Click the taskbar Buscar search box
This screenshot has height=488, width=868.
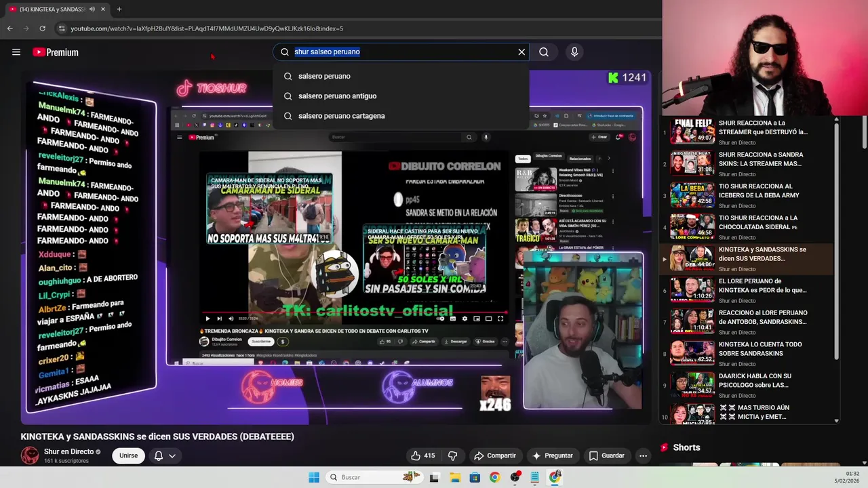[373, 477]
